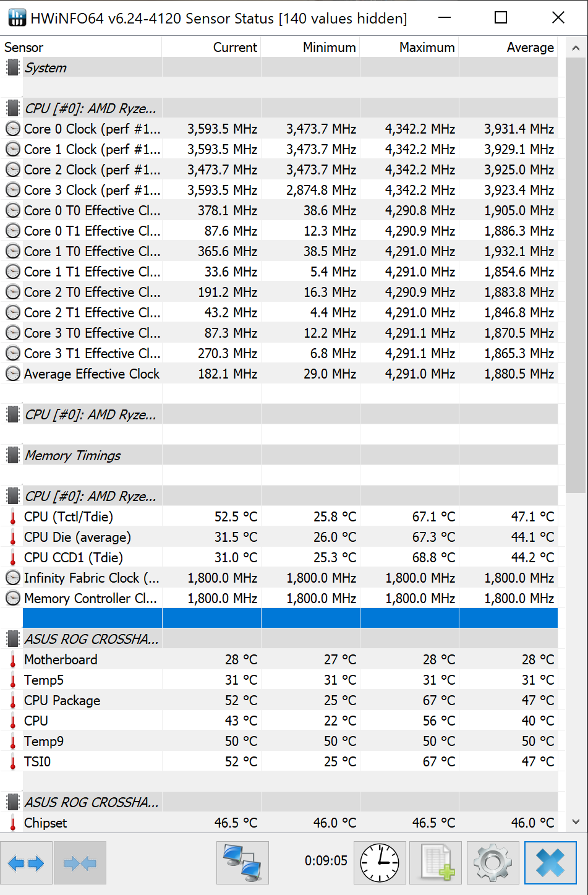Image resolution: width=588 pixels, height=895 pixels.
Task: Collapse the Memory Timings group
Action: pos(12,456)
